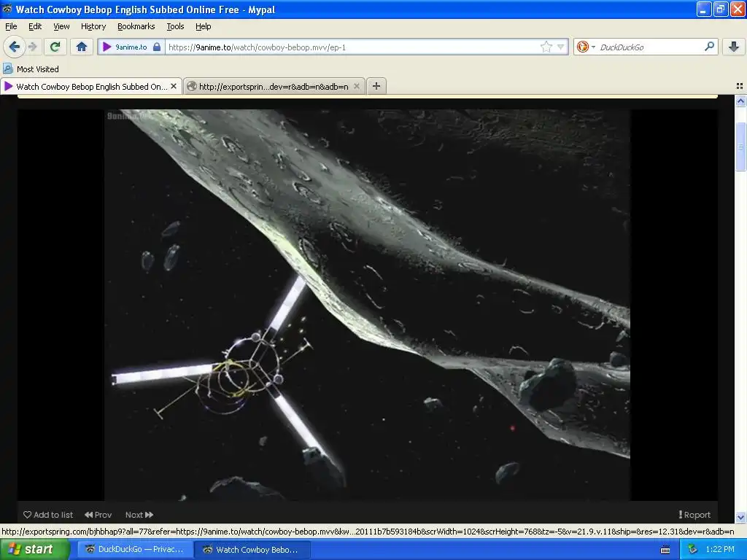Open the Tools menu

pyautogui.click(x=175, y=26)
